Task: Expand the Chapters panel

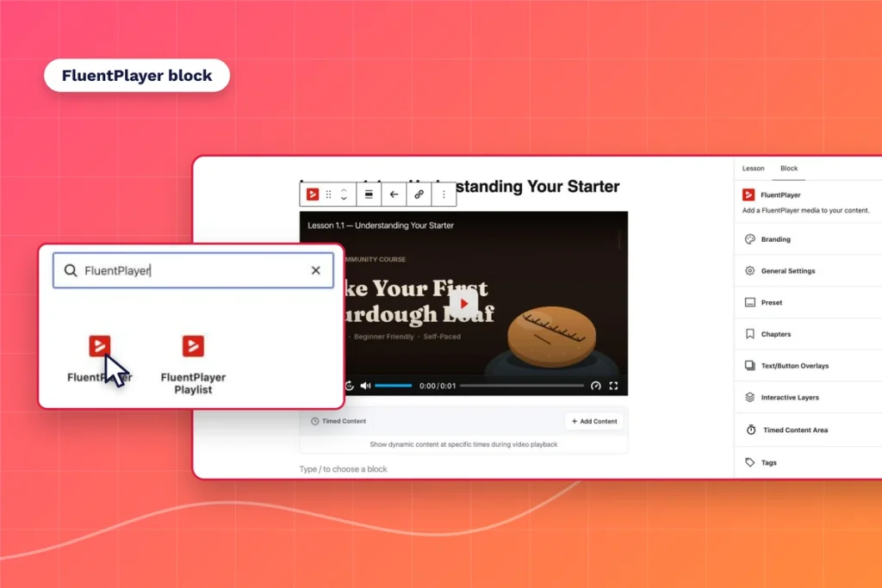Action: tap(808, 334)
